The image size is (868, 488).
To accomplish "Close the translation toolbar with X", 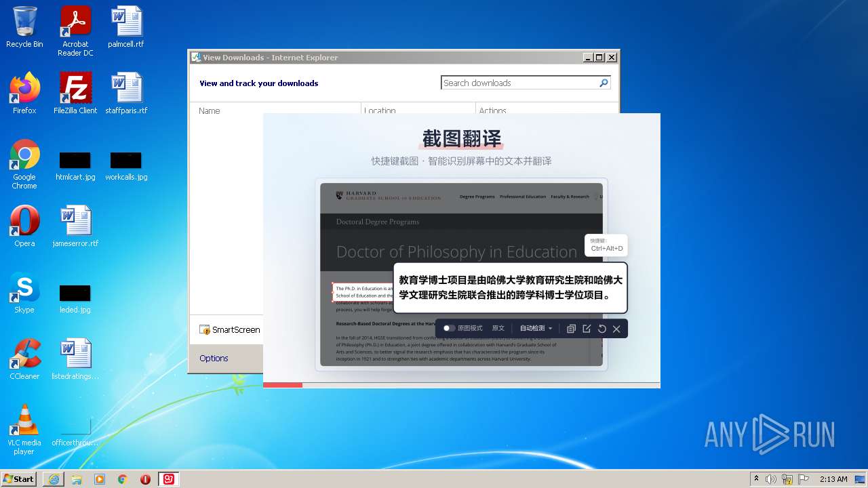I will 616,329.
